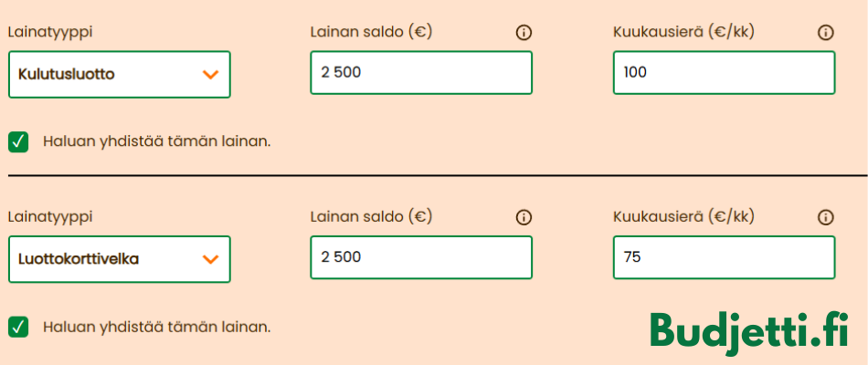
Task: Click info icon beside Kuukausierä in Kulutusluotto row
Action: tap(826, 32)
